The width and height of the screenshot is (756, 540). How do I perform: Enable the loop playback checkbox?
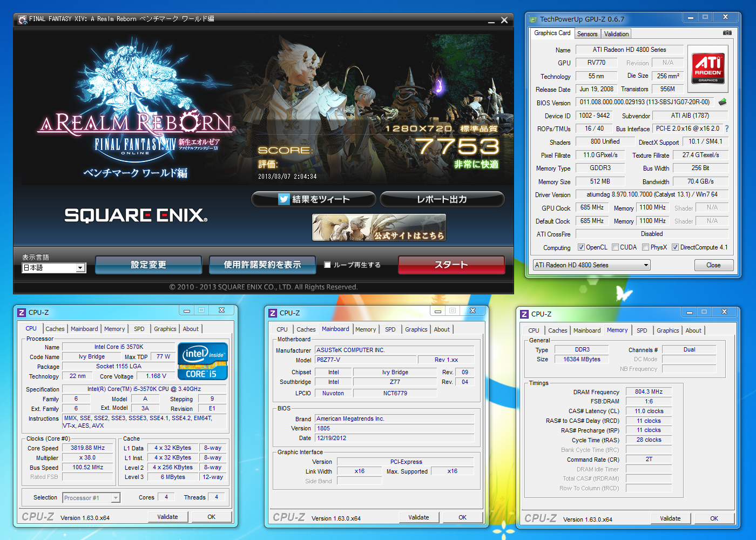(x=327, y=265)
